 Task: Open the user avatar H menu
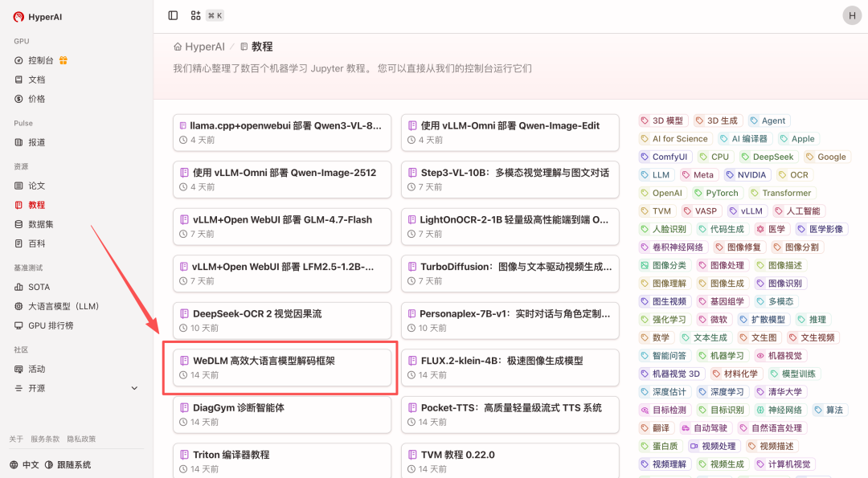click(852, 15)
